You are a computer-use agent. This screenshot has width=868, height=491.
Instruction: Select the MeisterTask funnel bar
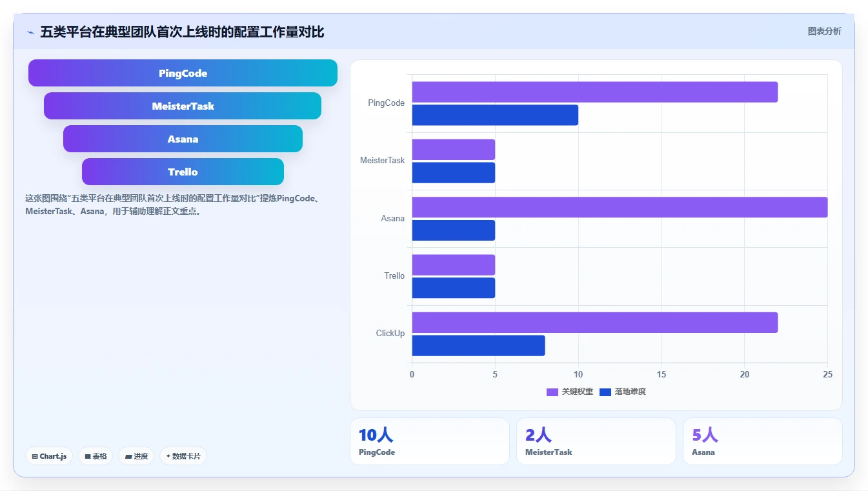pyautogui.click(x=183, y=106)
